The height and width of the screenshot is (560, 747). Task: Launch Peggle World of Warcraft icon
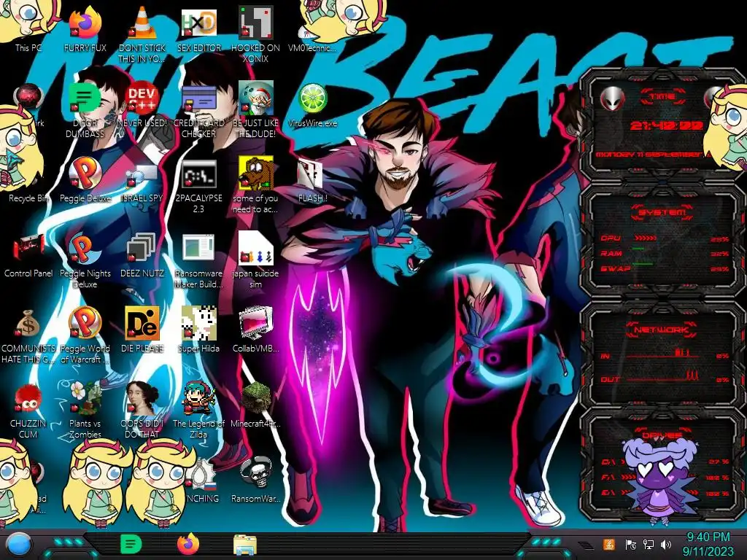(85, 335)
